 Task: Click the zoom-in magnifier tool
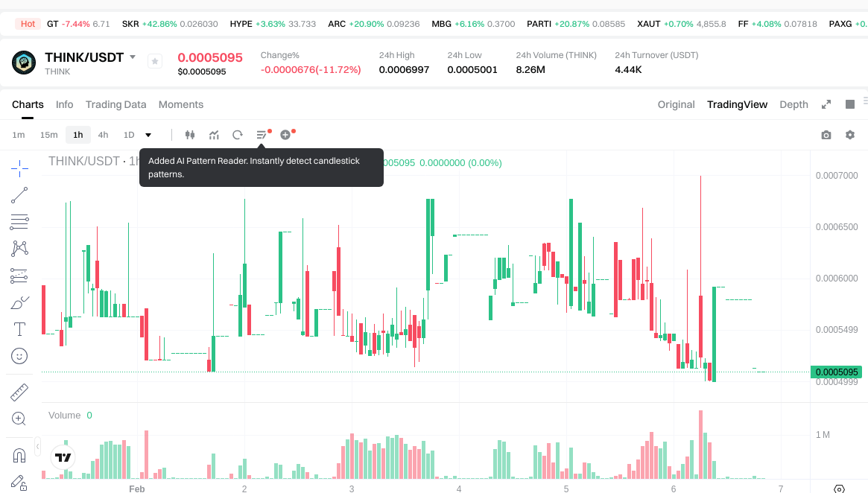point(19,419)
